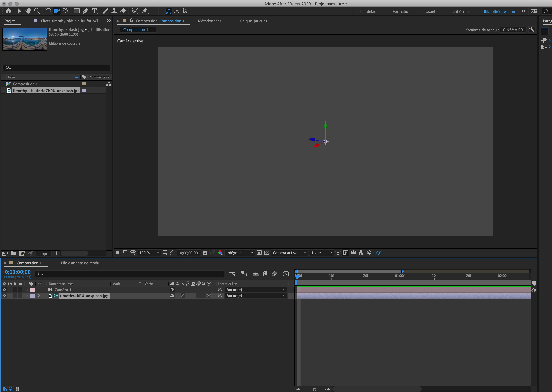Screen dimensions: 552x392
Task: Open the Intégrale resolution dropdown
Action: tap(240, 253)
